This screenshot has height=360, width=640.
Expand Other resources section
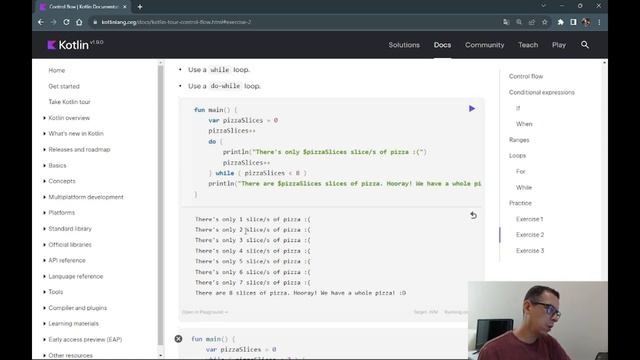click(x=70, y=355)
